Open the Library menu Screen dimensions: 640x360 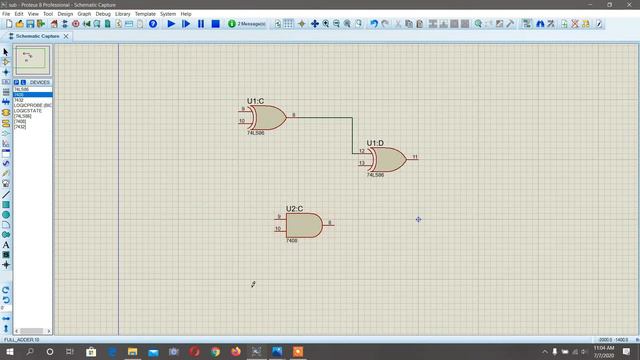coord(122,14)
